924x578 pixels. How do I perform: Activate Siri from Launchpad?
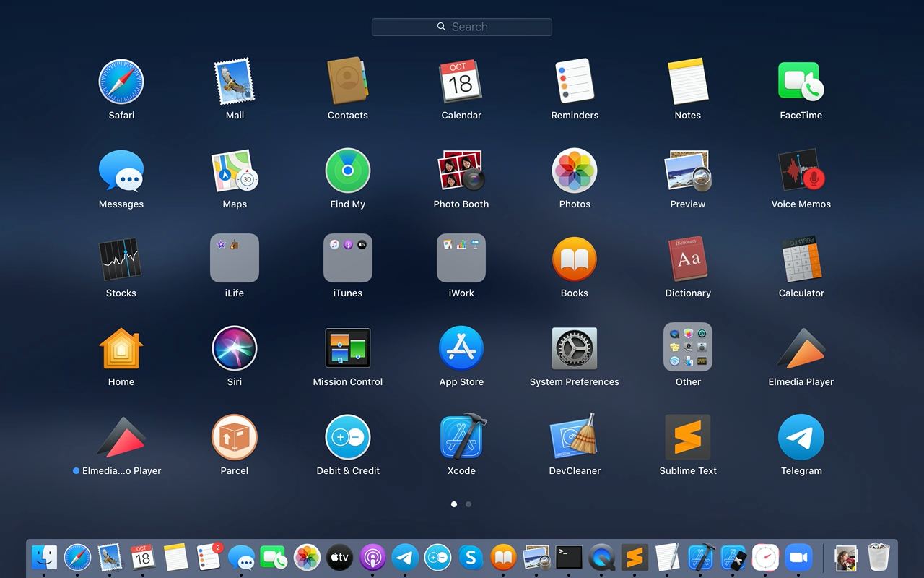tap(235, 348)
